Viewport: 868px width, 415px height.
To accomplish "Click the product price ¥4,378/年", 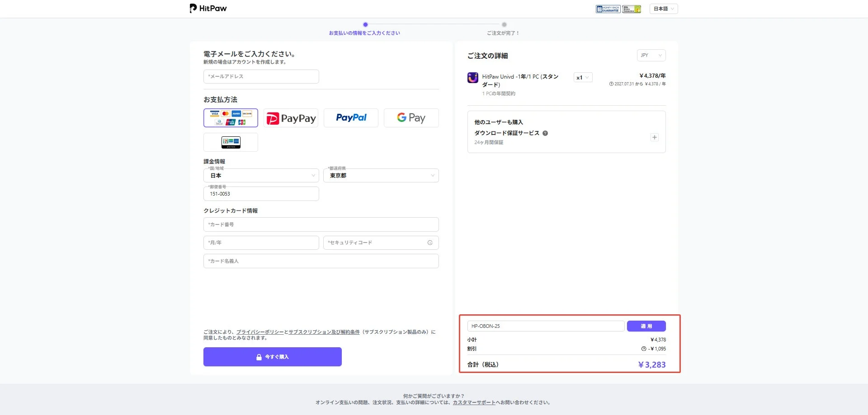I will click(652, 76).
